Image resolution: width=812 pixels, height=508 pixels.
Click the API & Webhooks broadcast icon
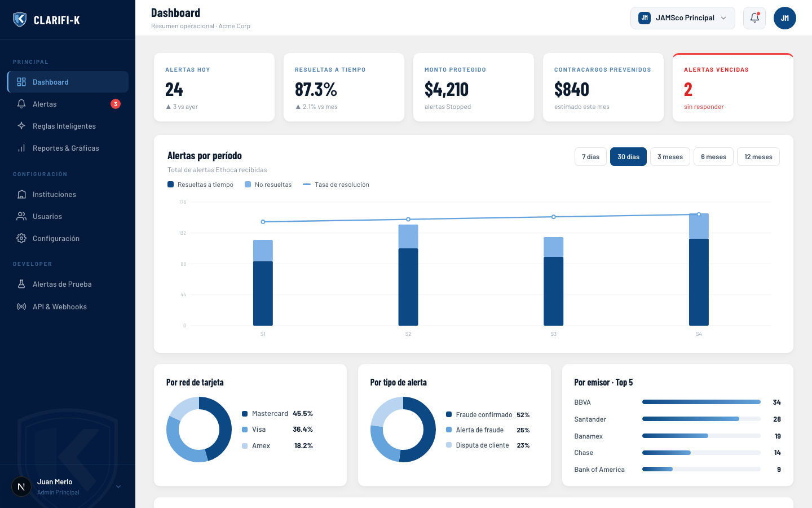[21, 306]
